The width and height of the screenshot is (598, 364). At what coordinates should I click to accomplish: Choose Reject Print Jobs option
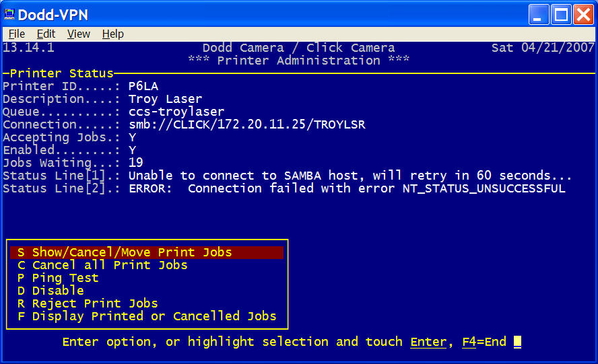[94, 303]
